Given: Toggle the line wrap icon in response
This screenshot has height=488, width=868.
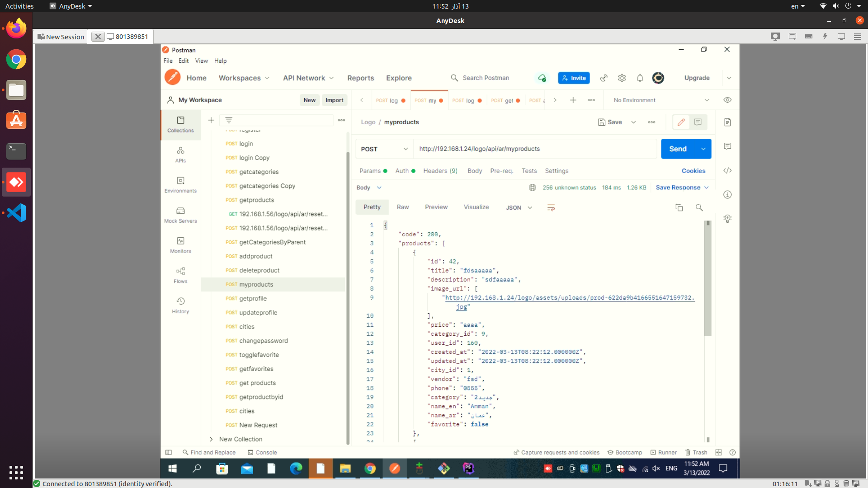Looking at the screenshot, I should [x=551, y=207].
